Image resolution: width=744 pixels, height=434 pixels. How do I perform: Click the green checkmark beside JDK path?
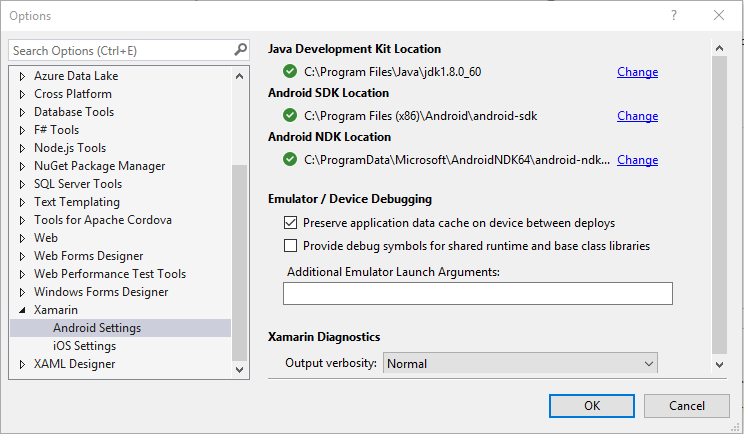tap(290, 72)
